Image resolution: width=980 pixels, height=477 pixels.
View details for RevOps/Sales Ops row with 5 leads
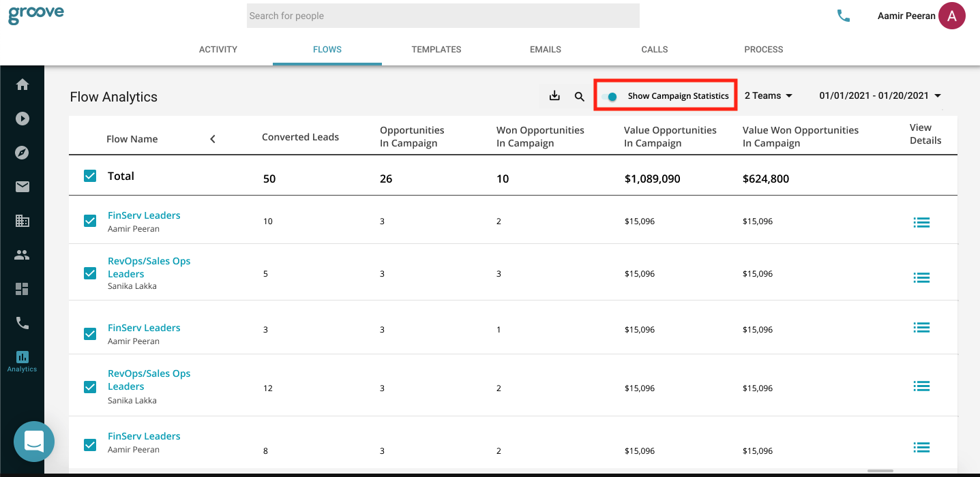(921, 277)
